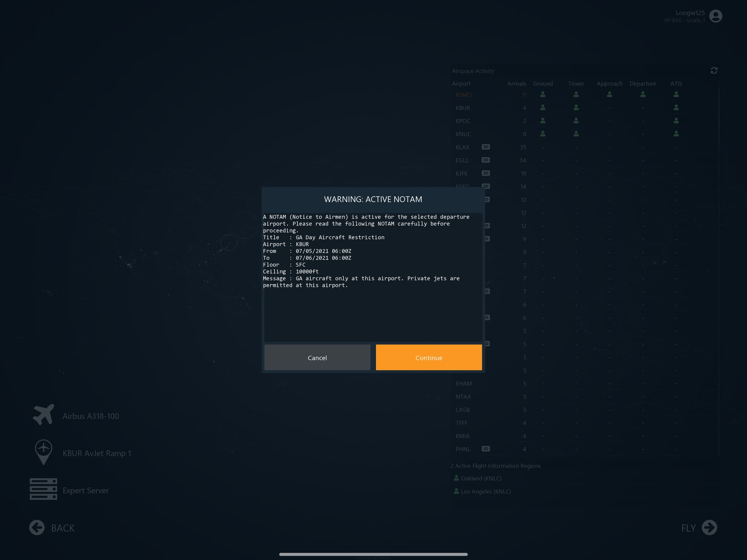Select EGLL airport in activity list

[462, 160]
